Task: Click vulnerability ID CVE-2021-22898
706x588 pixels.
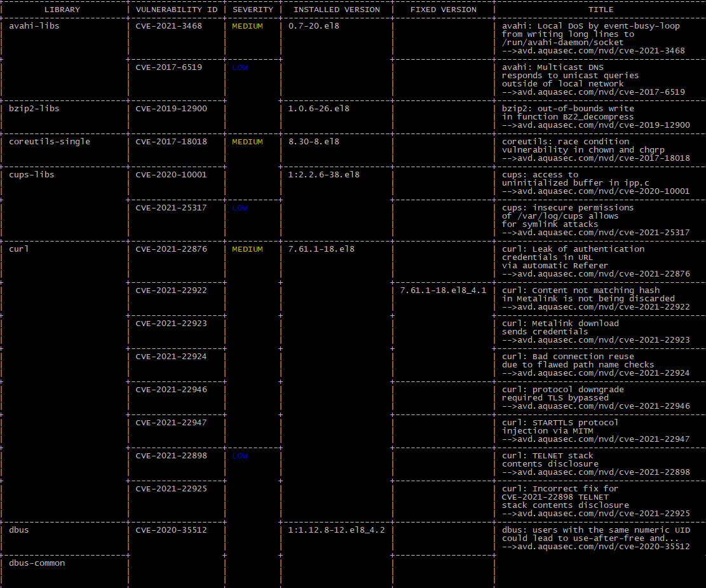Action: pyautogui.click(x=172, y=456)
